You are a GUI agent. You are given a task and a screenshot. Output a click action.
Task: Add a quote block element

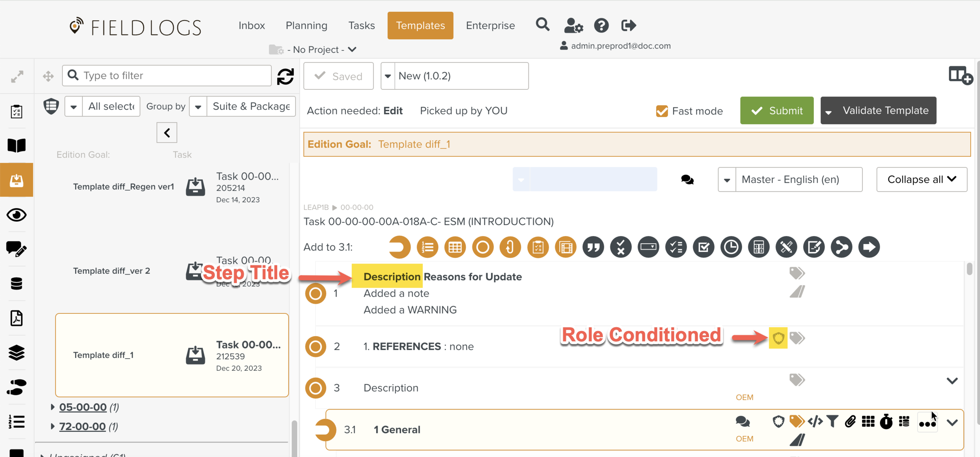pos(593,247)
